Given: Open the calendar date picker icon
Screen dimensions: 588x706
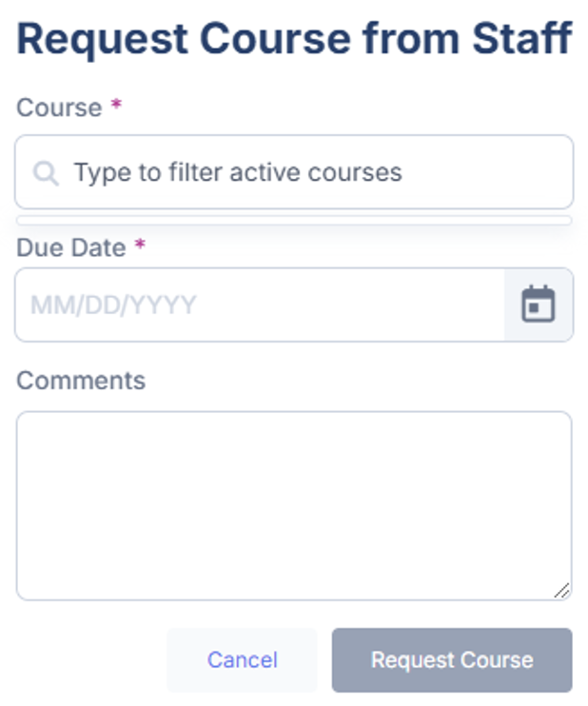Looking at the screenshot, I should coord(539,304).
